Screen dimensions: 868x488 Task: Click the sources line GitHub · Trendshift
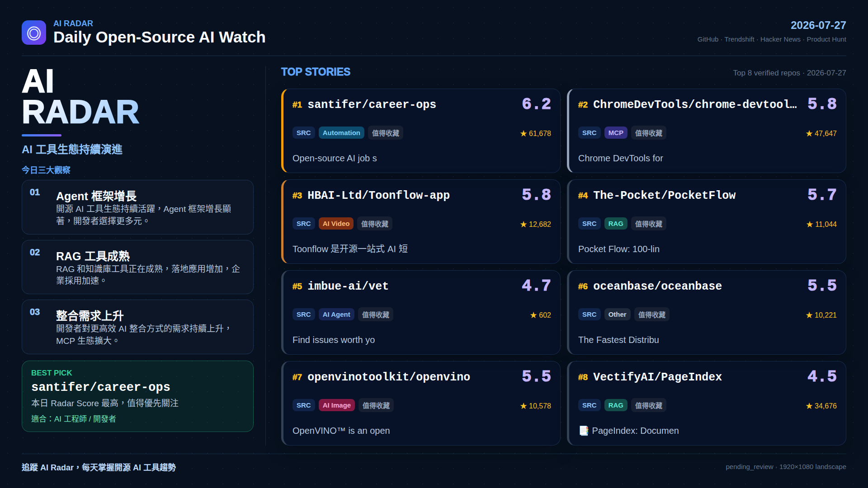click(x=772, y=39)
